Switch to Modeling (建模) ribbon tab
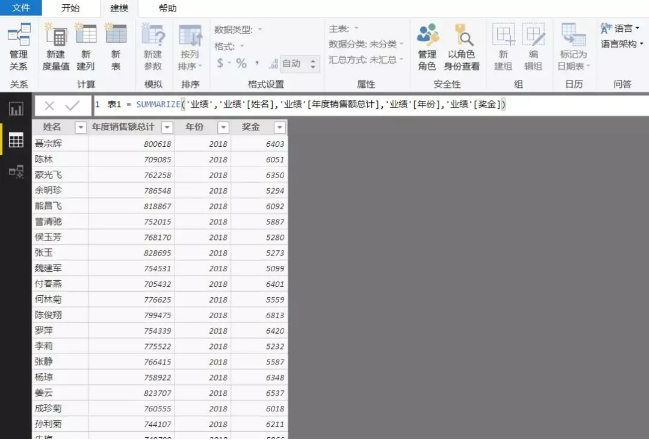 tap(119, 8)
